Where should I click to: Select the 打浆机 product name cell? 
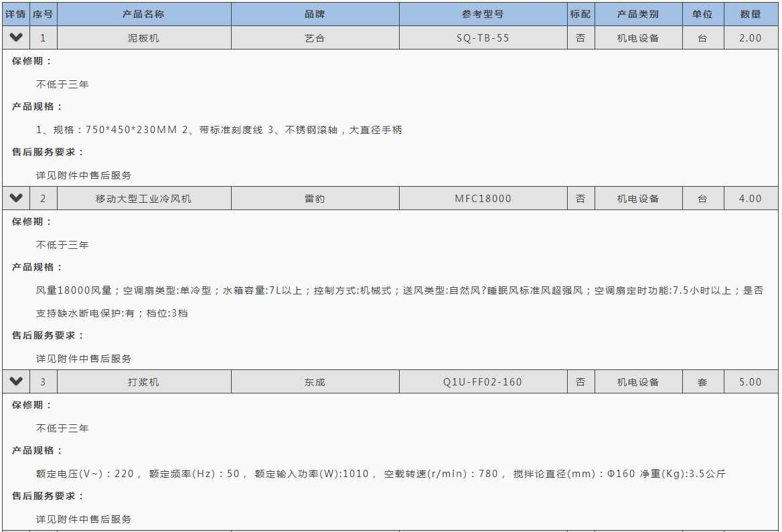coord(143,382)
